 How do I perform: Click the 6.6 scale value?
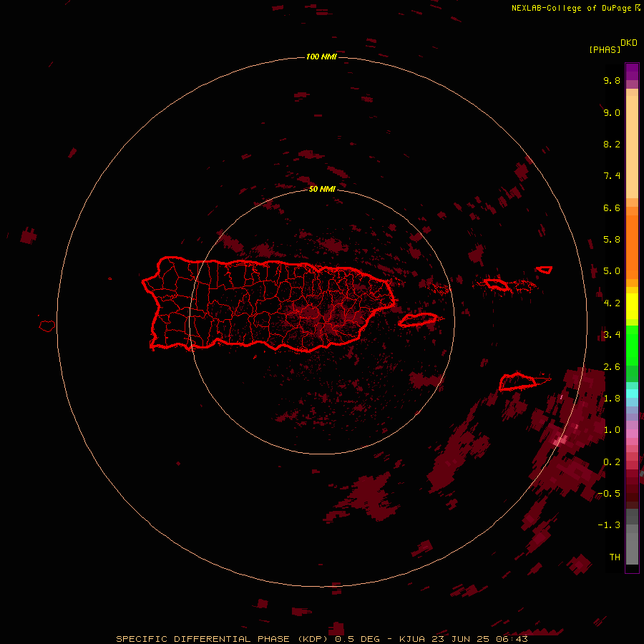point(612,208)
